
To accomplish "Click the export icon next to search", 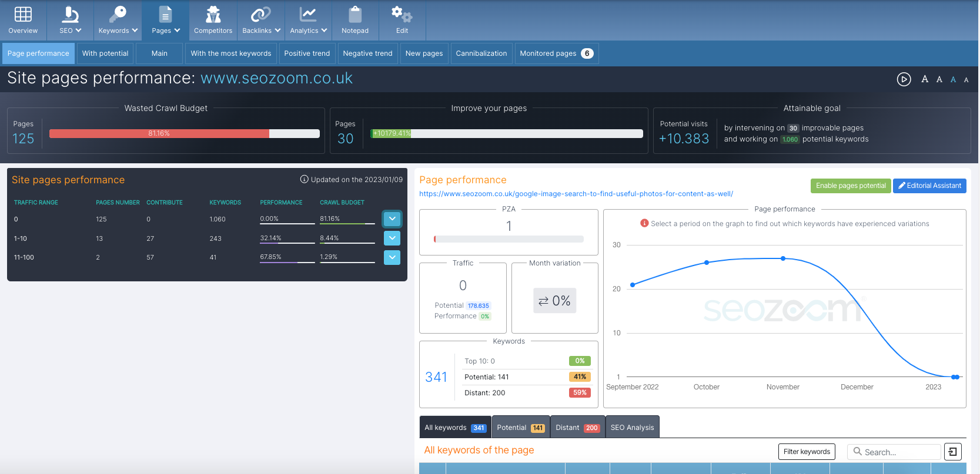I will pyautogui.click(x=953, y=452).
